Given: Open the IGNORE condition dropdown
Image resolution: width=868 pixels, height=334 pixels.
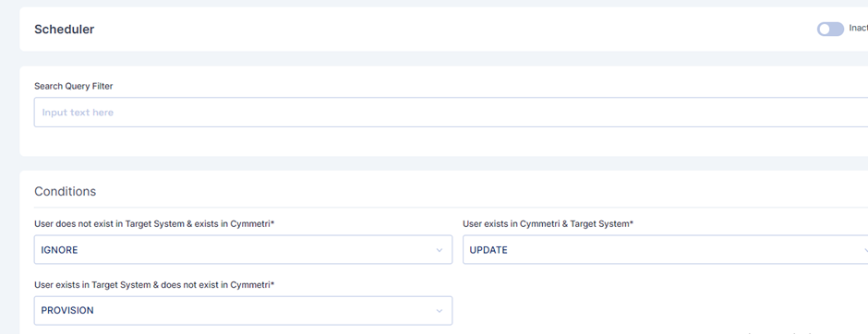Looking at the screenshot, I should tap(243, 250).
